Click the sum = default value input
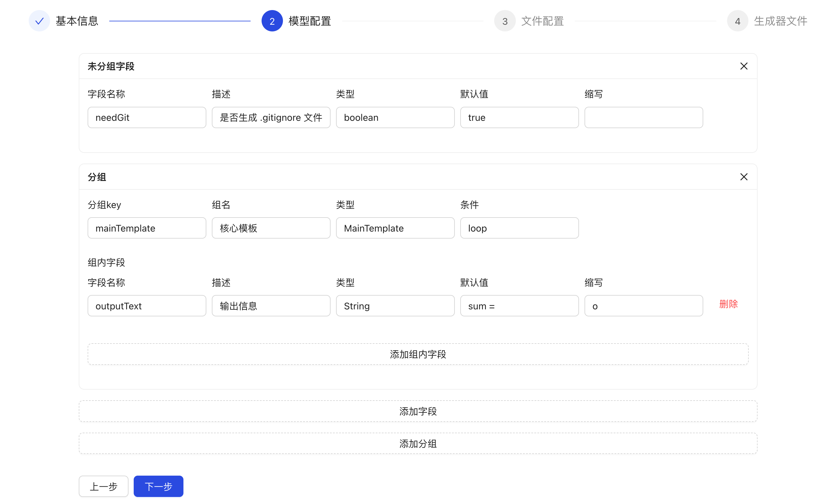This screenshot has width=829, height=504. coord(519,306)
